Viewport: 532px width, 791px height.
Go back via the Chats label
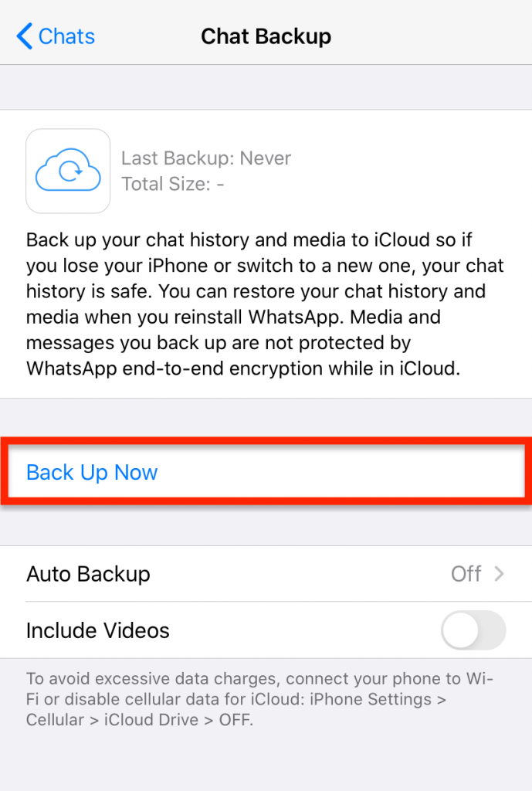[x=66, y=36]
